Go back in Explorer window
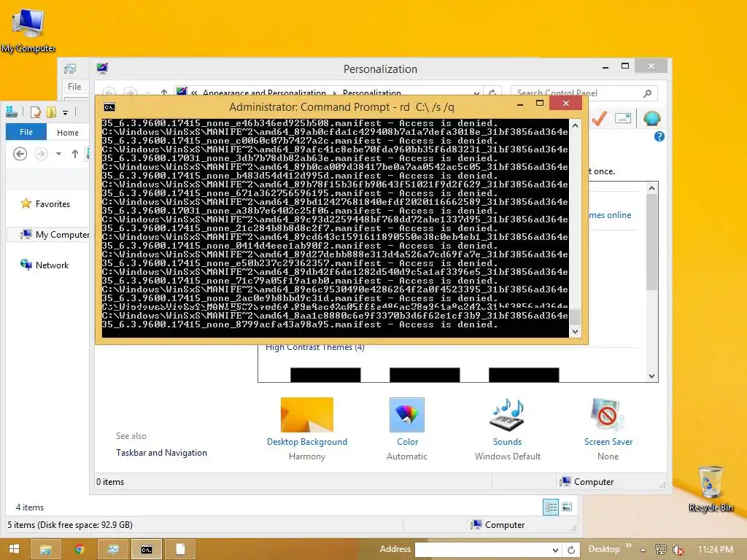 point(20,154)
